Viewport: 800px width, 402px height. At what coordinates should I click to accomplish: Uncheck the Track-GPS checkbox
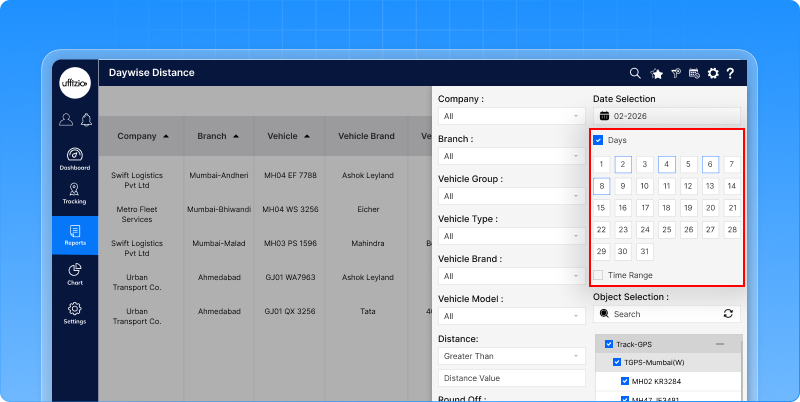point(609,344)
